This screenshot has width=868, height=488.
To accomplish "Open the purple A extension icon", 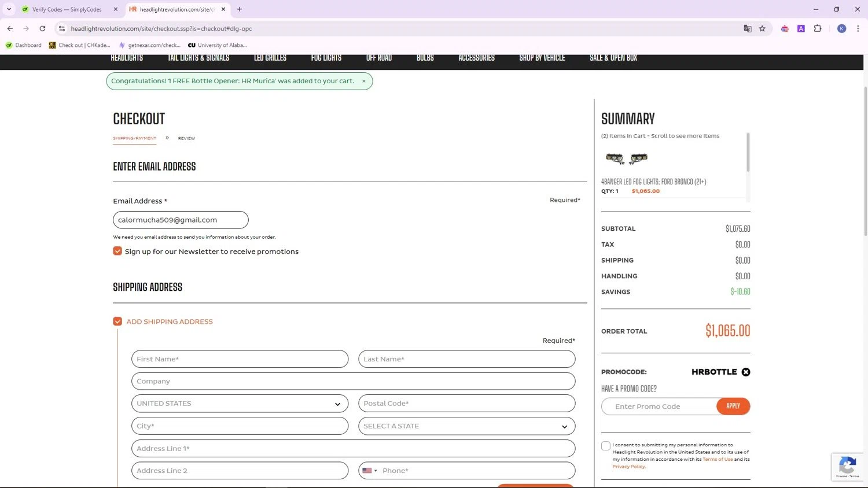I will [x=801, y=28].
